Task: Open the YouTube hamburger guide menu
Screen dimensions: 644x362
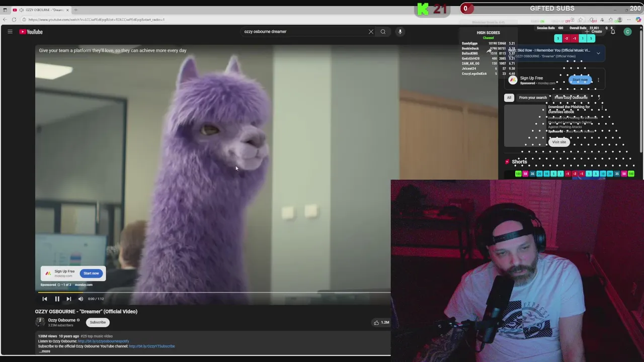Action: pos(10,32)
